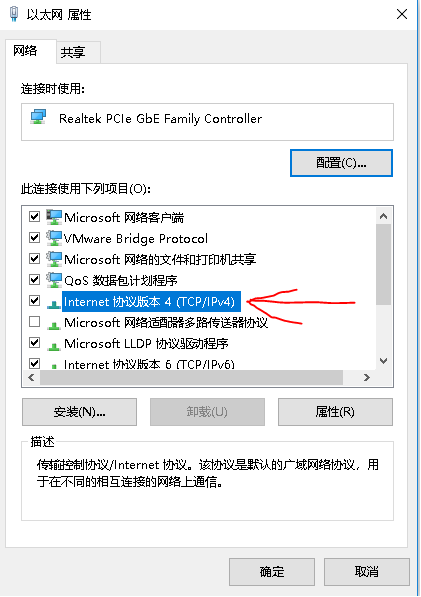Close the 以太网 属性 dialog
421x597 pixels.
pos(402,14)
